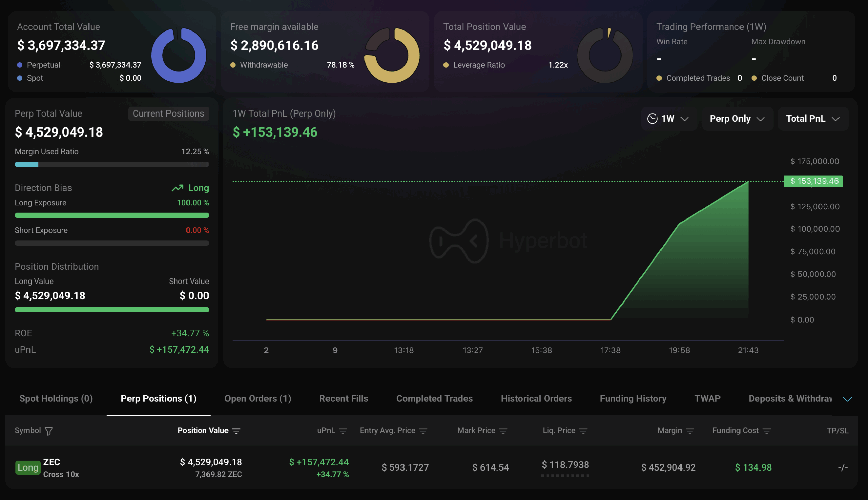Switch to Open Orders (1) tab
Screen dimensions: 868x500
click(258, 399)
